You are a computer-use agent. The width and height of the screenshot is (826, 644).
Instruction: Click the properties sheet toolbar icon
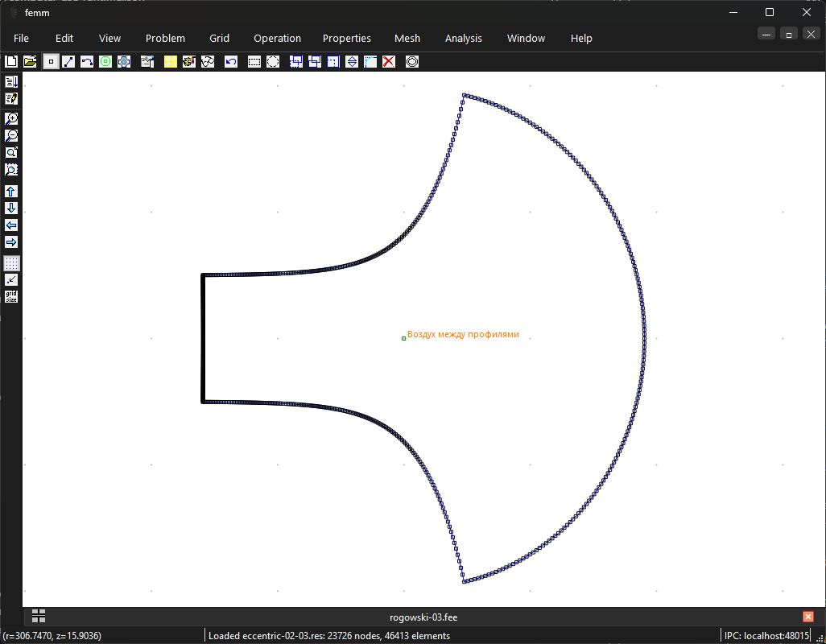[147, 62]
